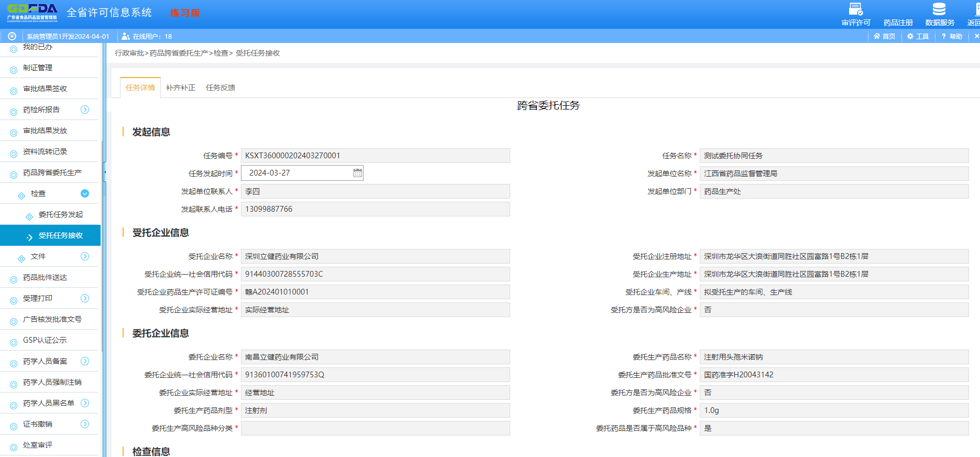Click the 任务发起时间 date field

(296, 173)
